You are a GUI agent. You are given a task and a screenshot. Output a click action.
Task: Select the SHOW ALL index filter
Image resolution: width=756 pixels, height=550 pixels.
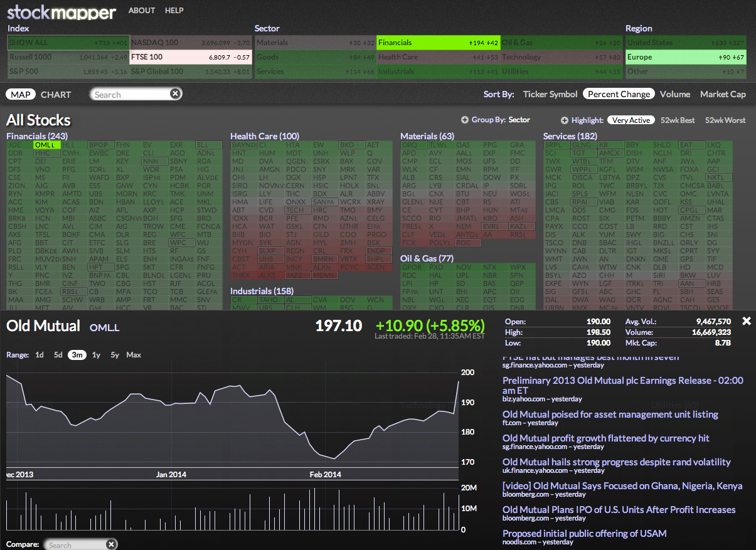coord(68,43)
